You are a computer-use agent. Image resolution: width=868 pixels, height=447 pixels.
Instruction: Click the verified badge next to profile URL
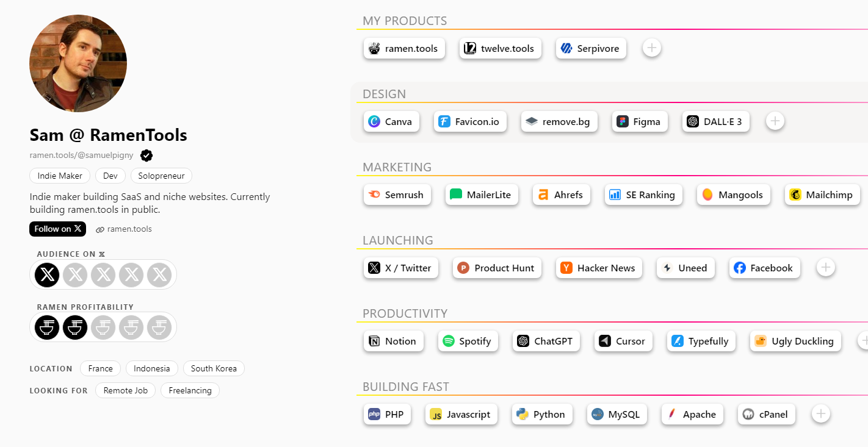point(146,156)
